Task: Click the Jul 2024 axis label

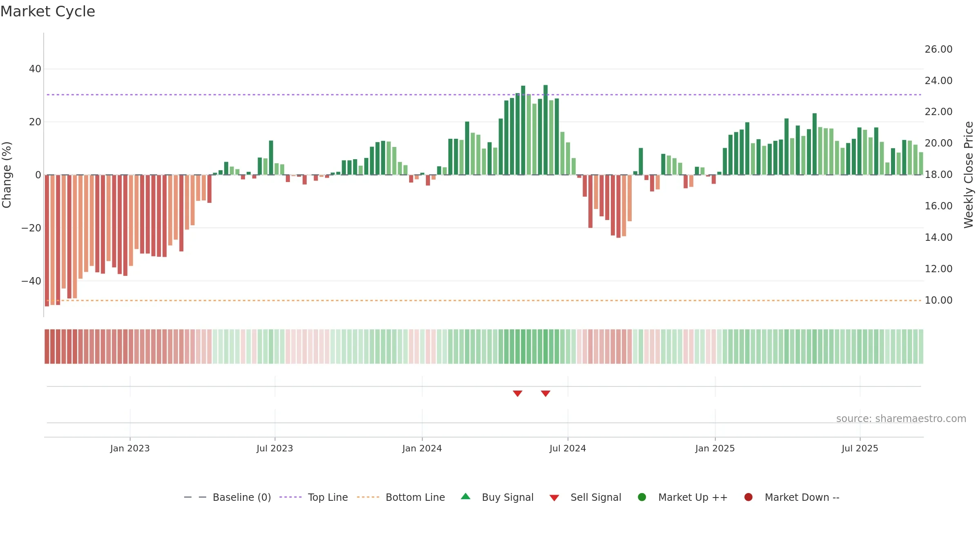Action: click(x=568, y=449)
